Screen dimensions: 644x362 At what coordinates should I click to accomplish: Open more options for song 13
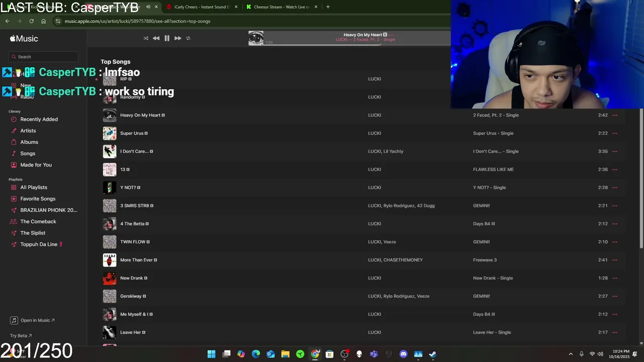[615, 169]
